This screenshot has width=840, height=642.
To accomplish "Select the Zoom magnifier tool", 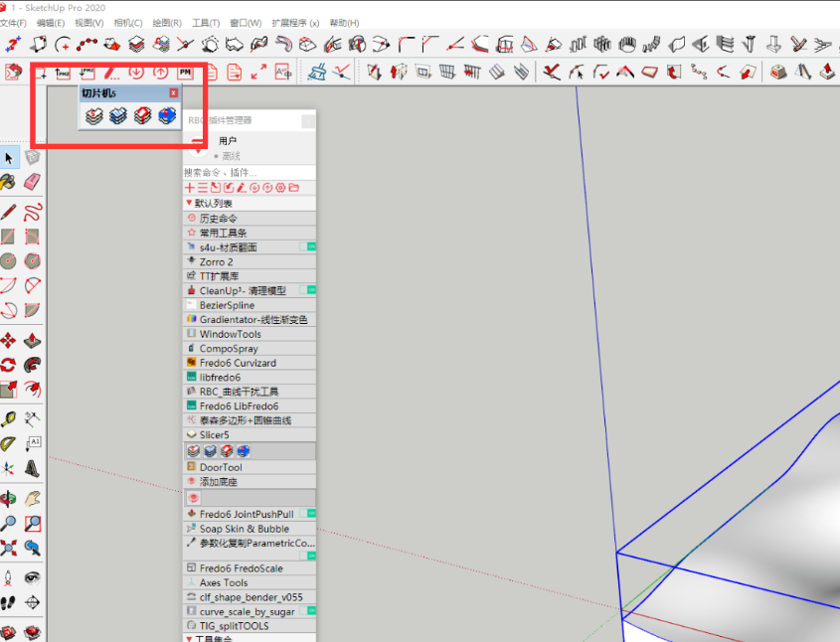I will pyautogui.click(x=8, y=524).
